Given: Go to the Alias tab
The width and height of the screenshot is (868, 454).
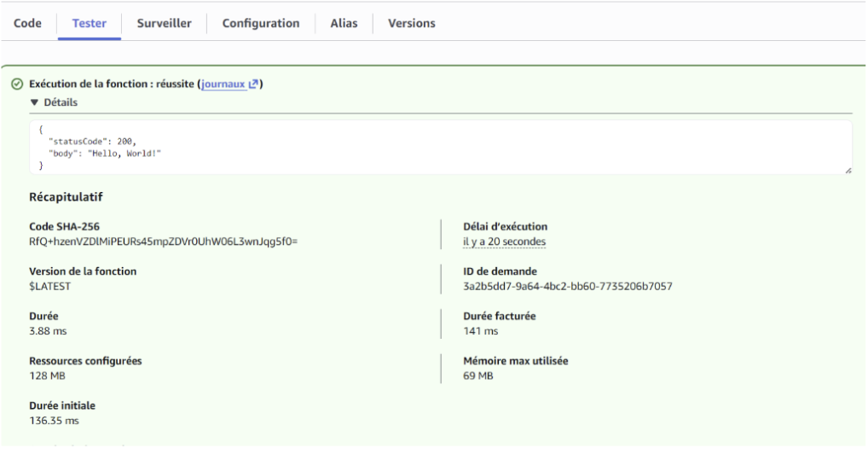Looking at the screenshot, I should 344,23.
